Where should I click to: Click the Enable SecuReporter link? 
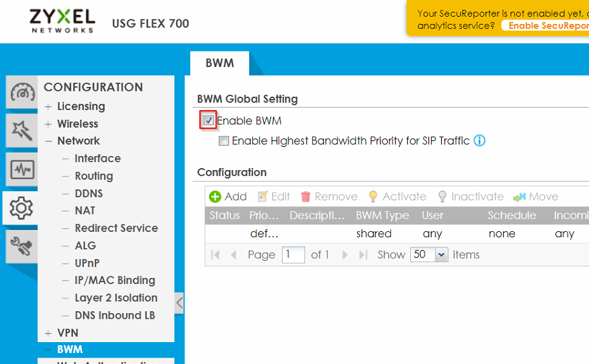(x=548, y=26)
